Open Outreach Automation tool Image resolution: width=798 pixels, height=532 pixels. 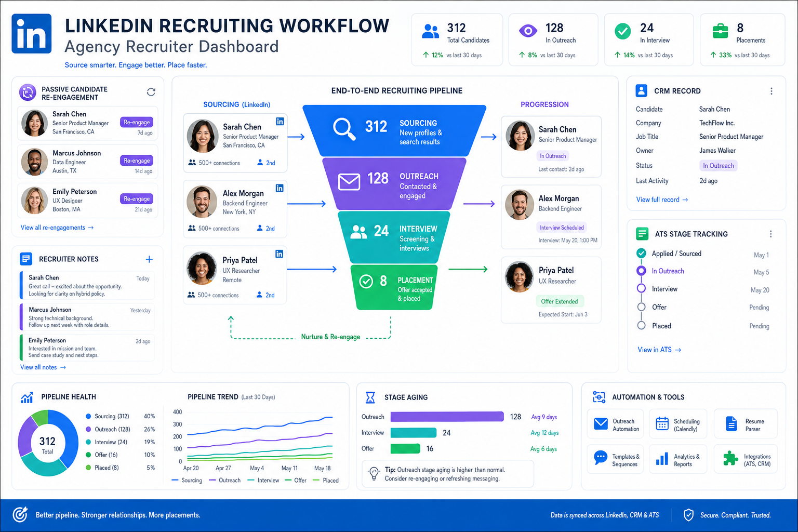pos(615,424)
